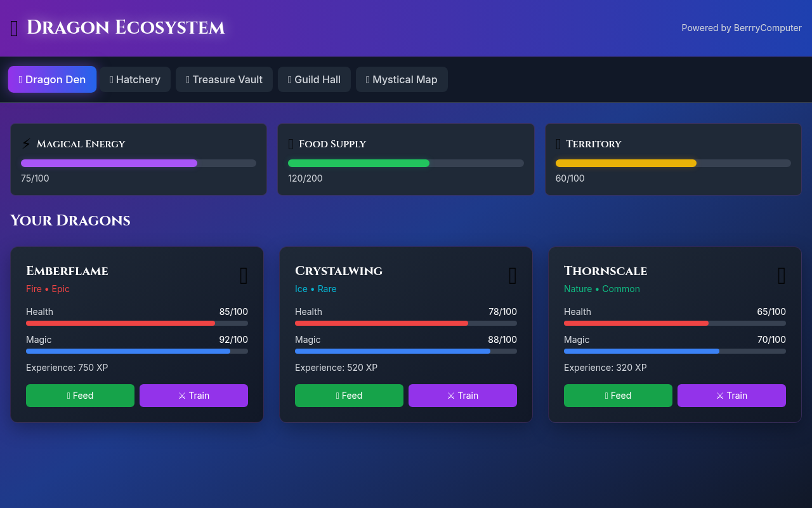This screenshot has width=812, height=508.
Task: Feed Emberflame using its Feed button
Action: [x=80, y=395]
